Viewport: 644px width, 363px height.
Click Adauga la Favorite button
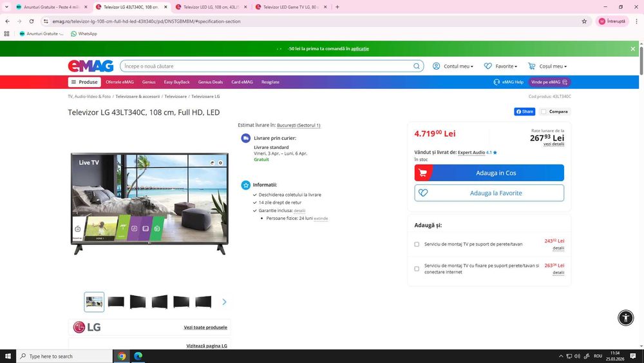(x=489, y=193)
